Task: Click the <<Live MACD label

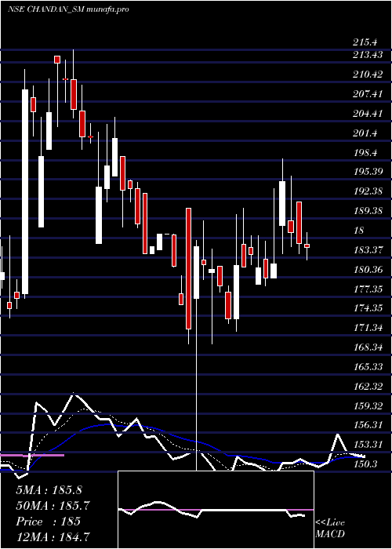Action: (330, 529)
